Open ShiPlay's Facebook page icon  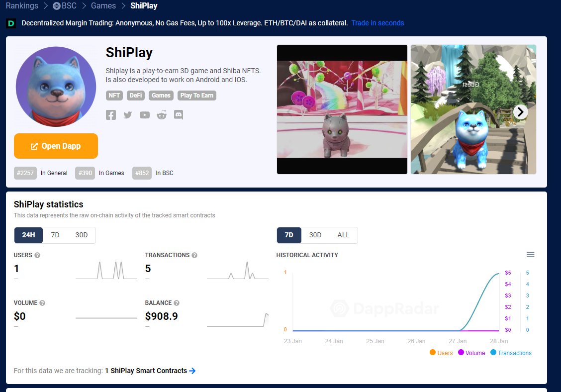point(110,115)
